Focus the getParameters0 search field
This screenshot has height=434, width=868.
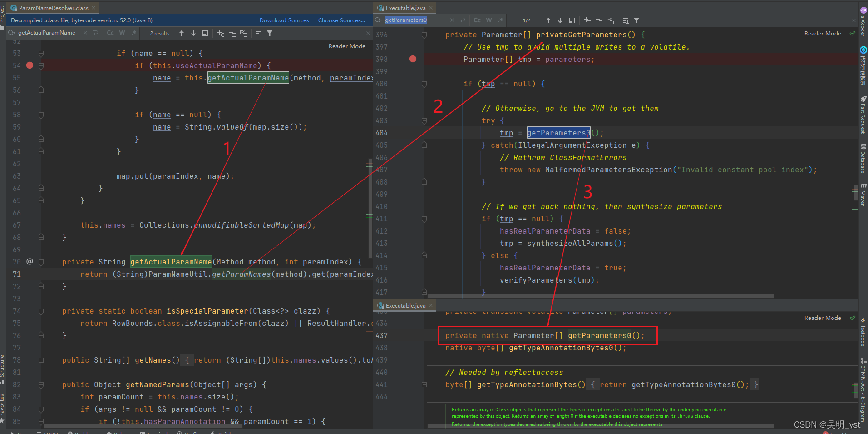(415, 20)
